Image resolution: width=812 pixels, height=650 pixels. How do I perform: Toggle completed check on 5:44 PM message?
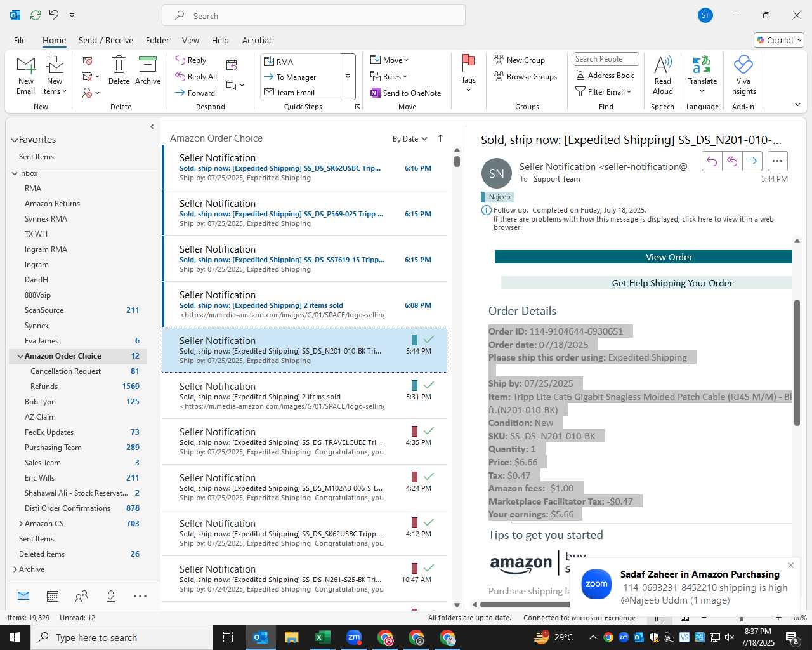(429, 340)
